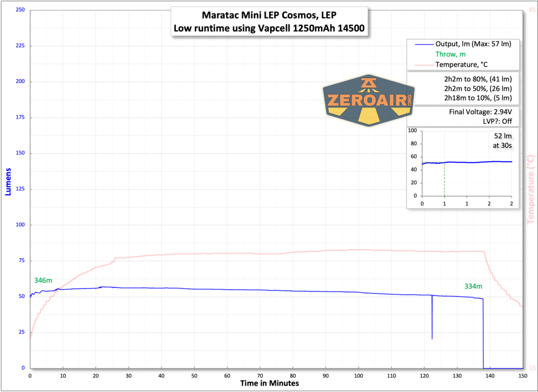Click the green dashed marker in inset chart
Viewport: 538px width, 392px height.
[444, 178]
